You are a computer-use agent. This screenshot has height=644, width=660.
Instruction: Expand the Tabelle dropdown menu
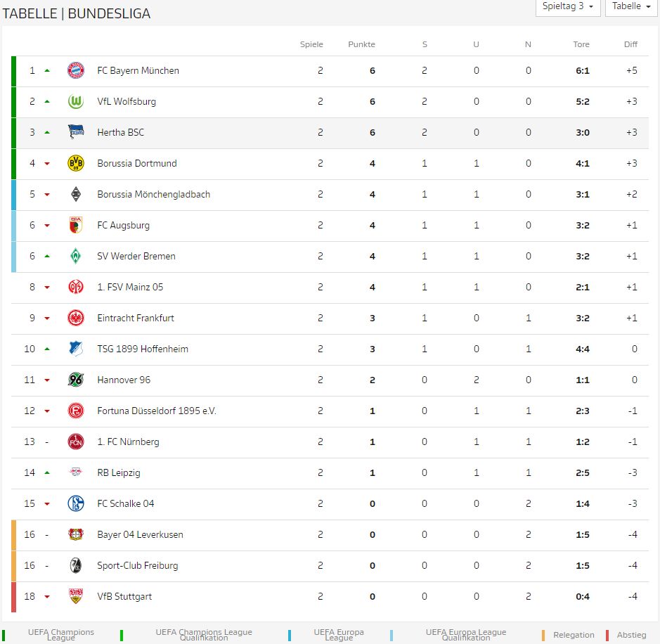631,7
